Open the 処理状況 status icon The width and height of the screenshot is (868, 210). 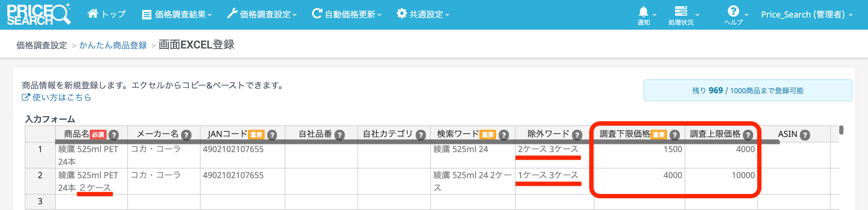(x=681, y=12)
